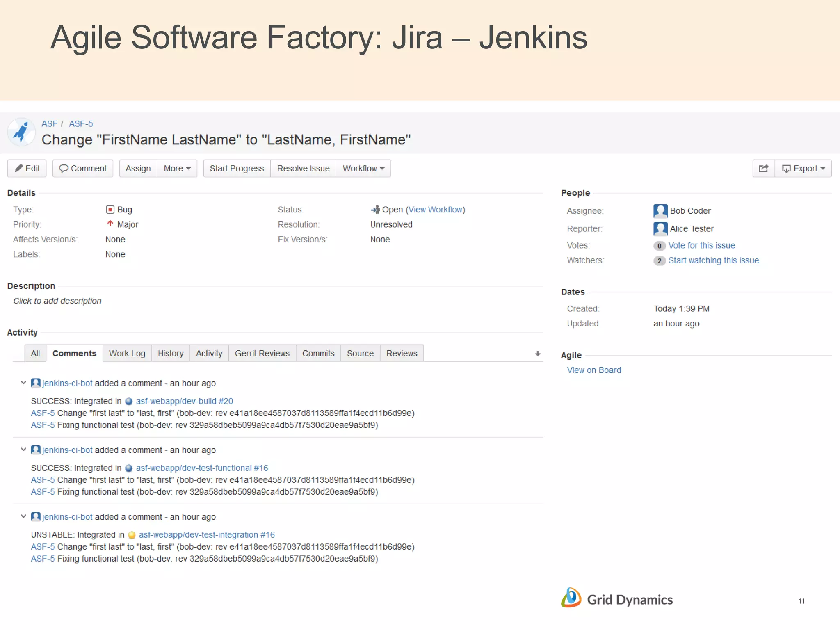
Task: Click jenkins-ci-bot name in the UNSTABLE comment
Action: (x=67, y=517)
